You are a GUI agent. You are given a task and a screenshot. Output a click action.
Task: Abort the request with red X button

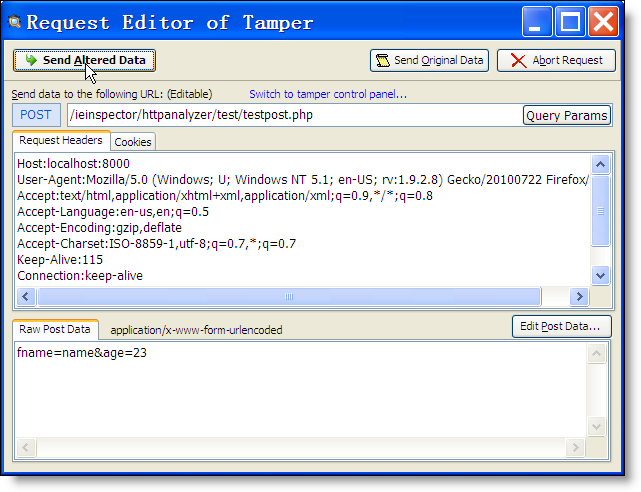click(557, 61)
